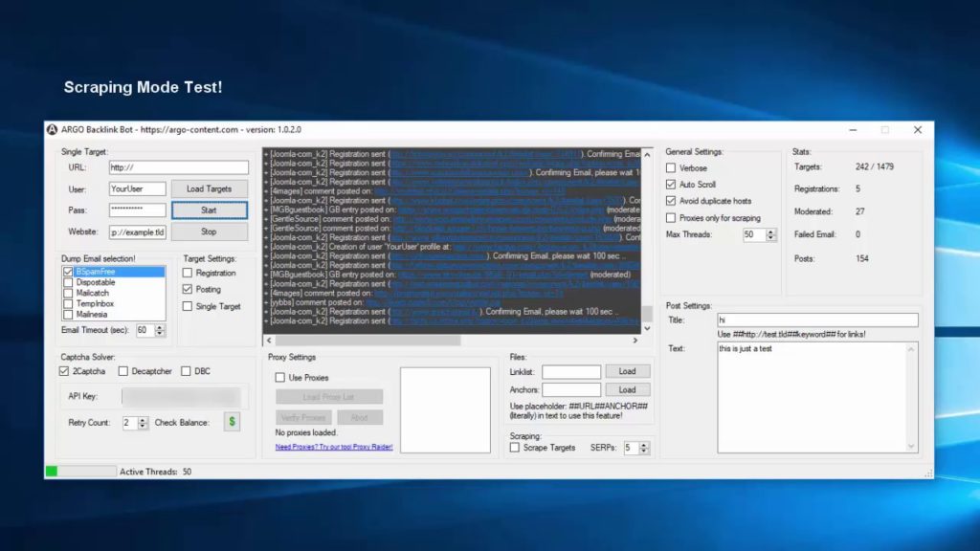Click the green dollar Check Balance button
This screenshot has width=980, height=551.
tap(232, 422)
